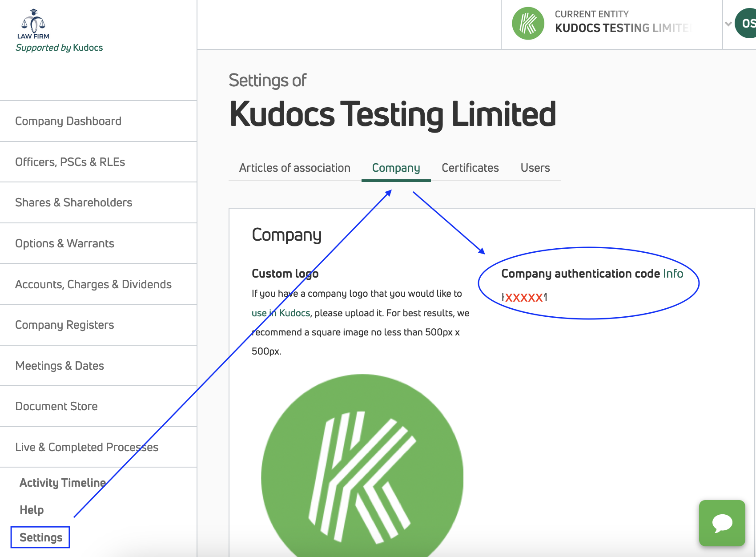Click the OS user avatar

(x=747, y=24)
